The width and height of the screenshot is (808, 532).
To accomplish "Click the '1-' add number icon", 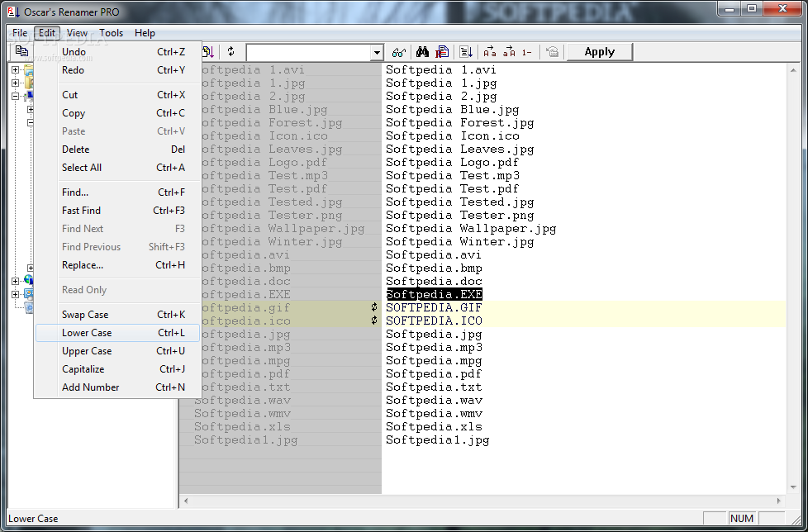I will click(x=526, y=52).
